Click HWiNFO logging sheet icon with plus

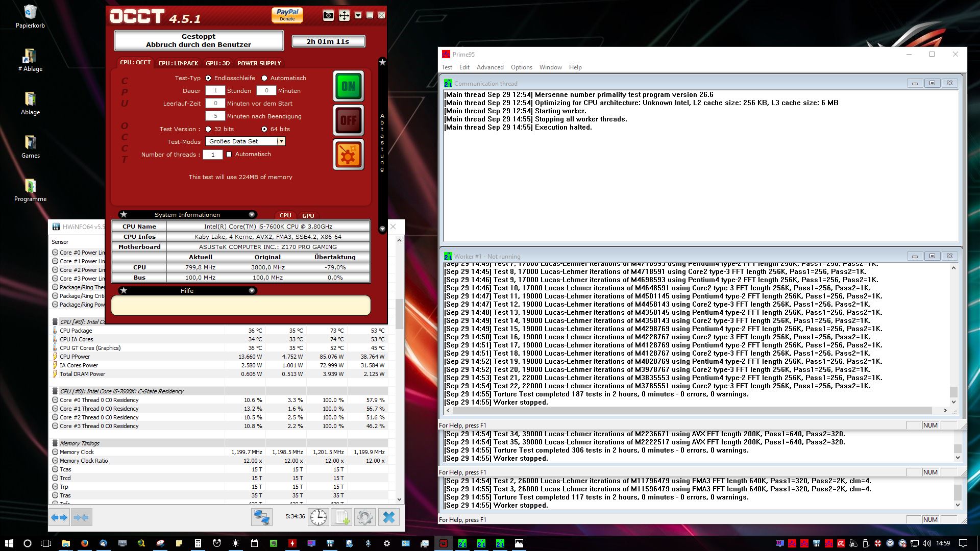341,517
